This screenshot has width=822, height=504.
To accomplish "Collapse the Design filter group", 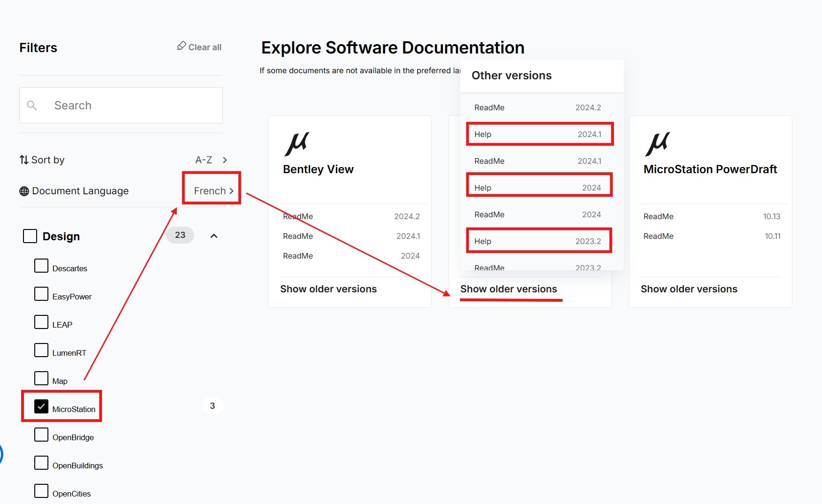I will (x=214, y=236).
